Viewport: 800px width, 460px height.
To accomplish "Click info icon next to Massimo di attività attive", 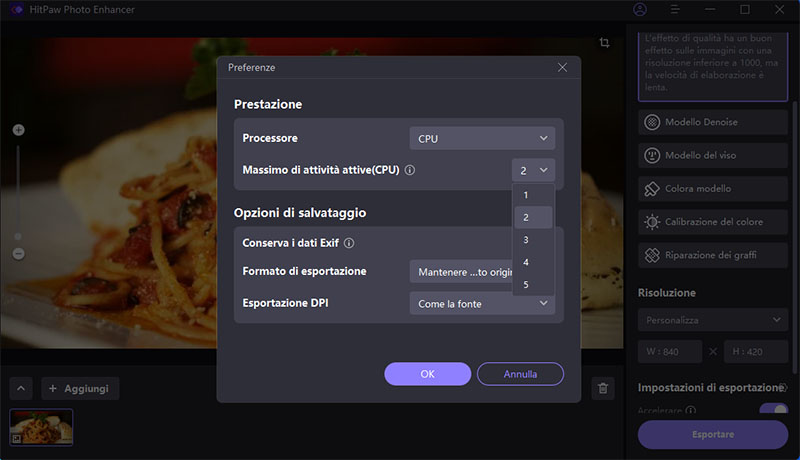I will 410,170.
